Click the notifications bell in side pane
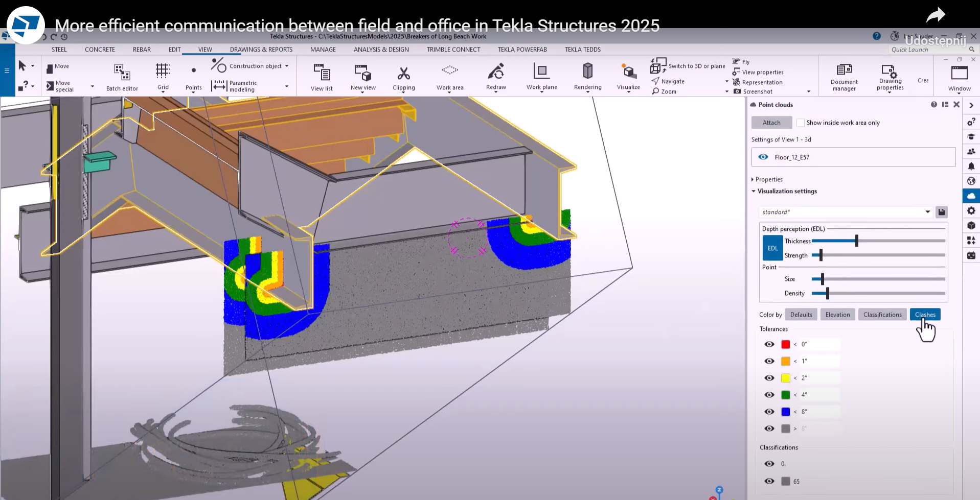 pyautogui.click(x=971, y=166)
